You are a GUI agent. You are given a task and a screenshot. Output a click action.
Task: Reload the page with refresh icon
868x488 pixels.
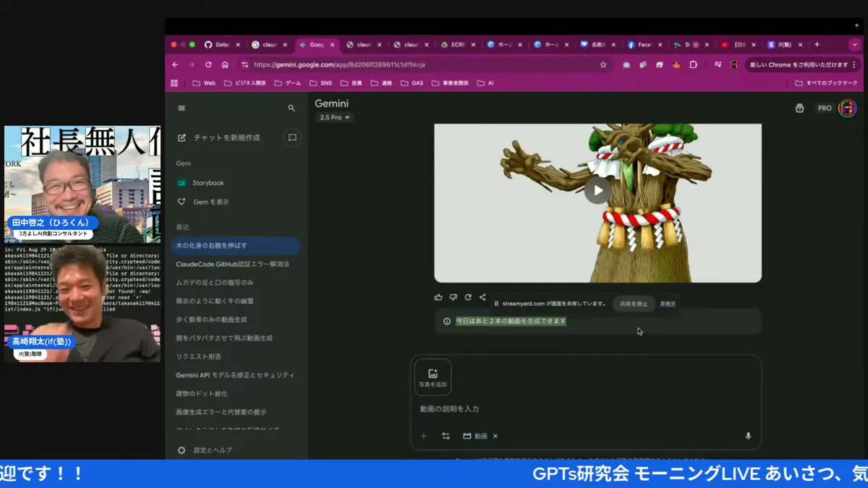pyautogui.click(x=208, y=64)
